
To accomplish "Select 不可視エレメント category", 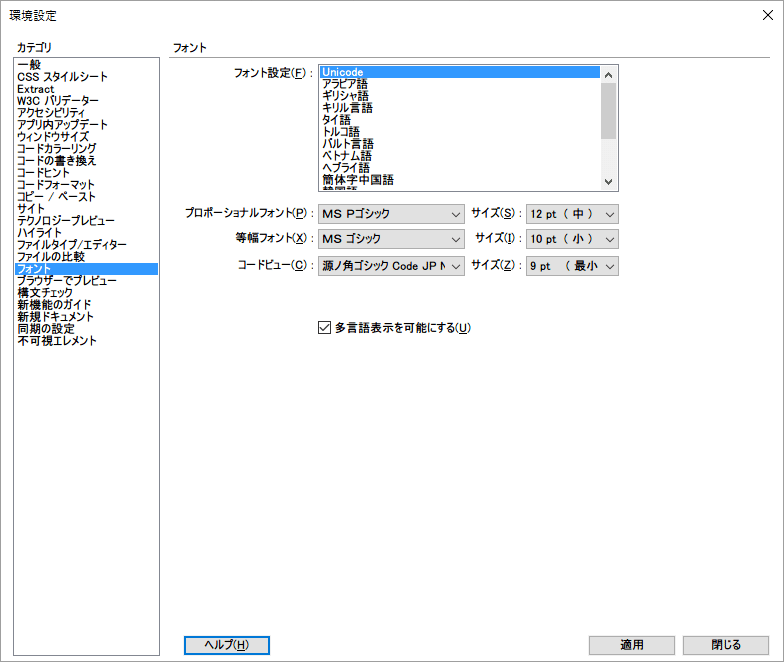I will point(86,340).
